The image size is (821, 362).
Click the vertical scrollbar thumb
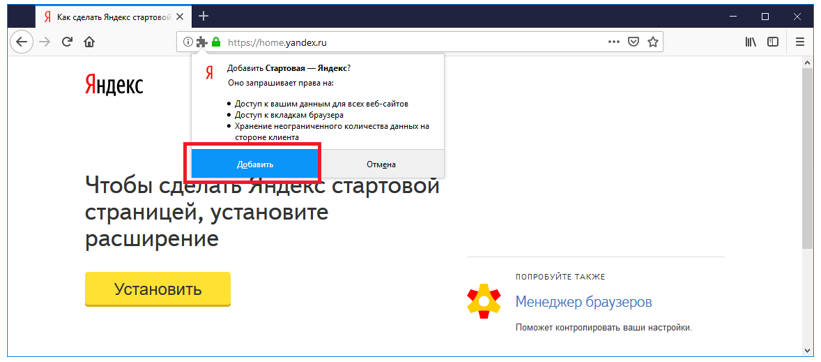(x=807, y=157)
